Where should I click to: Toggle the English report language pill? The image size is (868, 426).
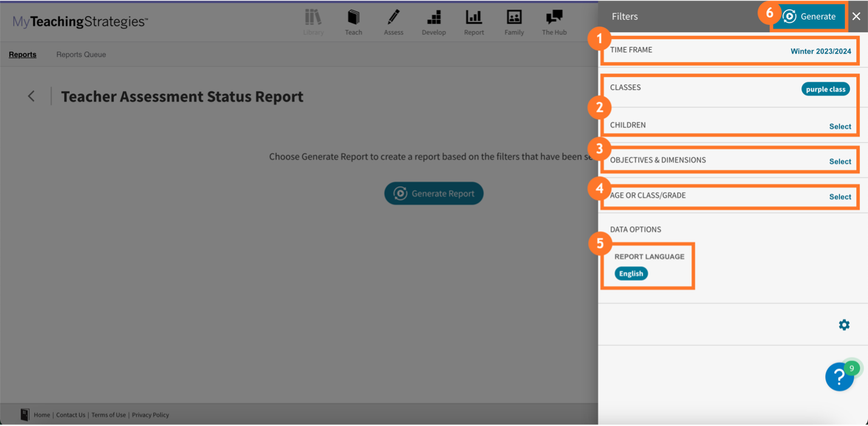631,273
